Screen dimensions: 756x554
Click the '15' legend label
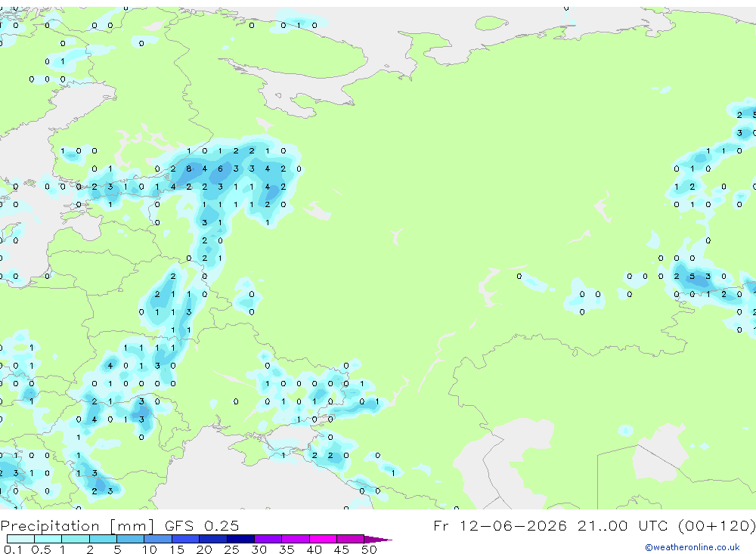point(177,549)
